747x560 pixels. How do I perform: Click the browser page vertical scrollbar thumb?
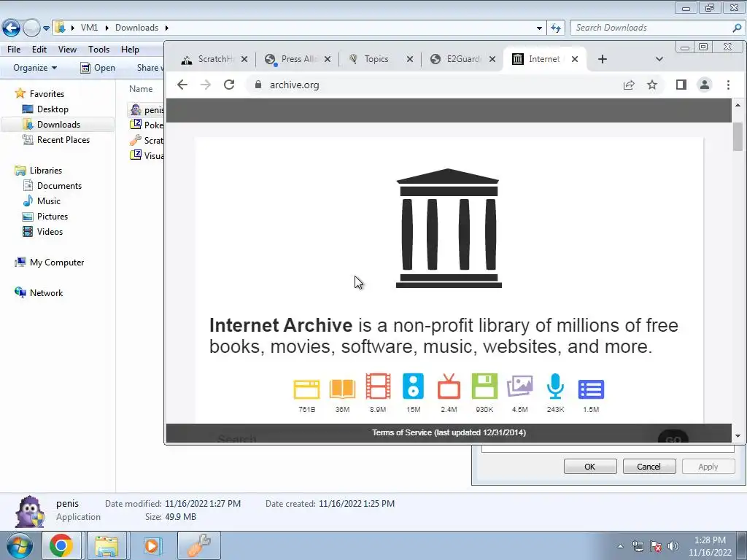(738, 136)
